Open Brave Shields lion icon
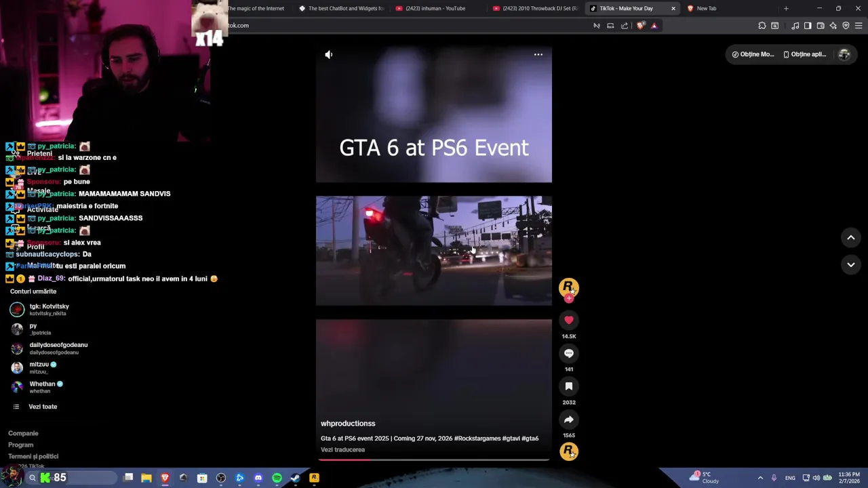The width and height of the screenshot is (868, 488). pos(641,26)
